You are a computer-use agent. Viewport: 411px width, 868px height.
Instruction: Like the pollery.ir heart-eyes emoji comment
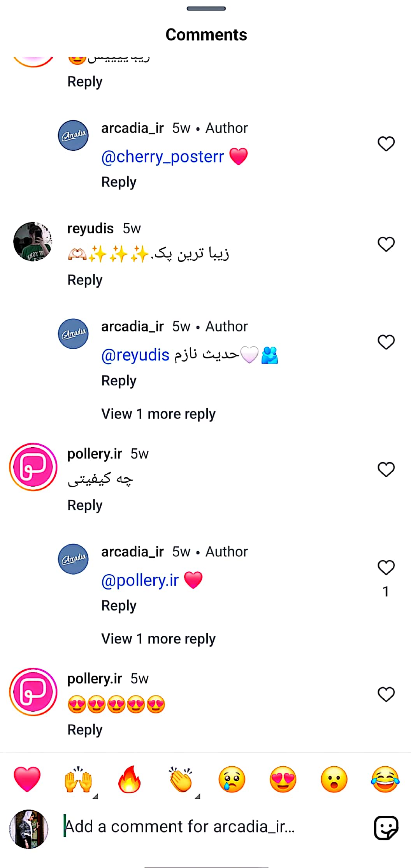(x=386, y=694)
